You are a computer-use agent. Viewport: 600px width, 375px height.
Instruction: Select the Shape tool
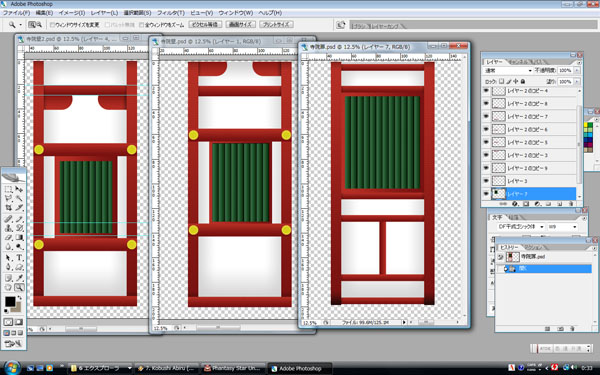pos(19,267)
